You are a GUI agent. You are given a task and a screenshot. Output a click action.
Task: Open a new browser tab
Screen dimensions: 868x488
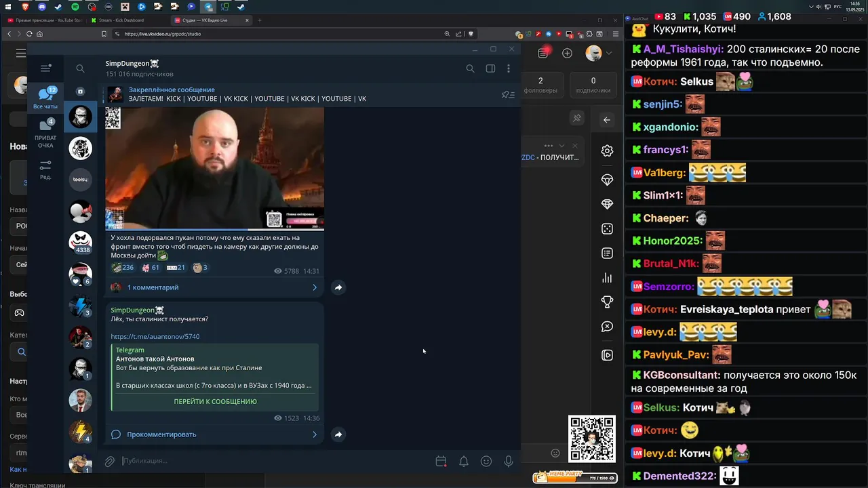260,20
